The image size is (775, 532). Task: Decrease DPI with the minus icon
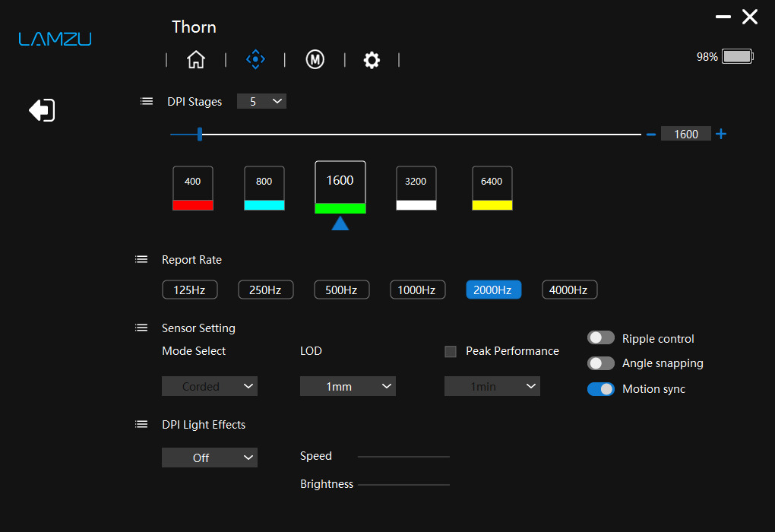(651, 135)
